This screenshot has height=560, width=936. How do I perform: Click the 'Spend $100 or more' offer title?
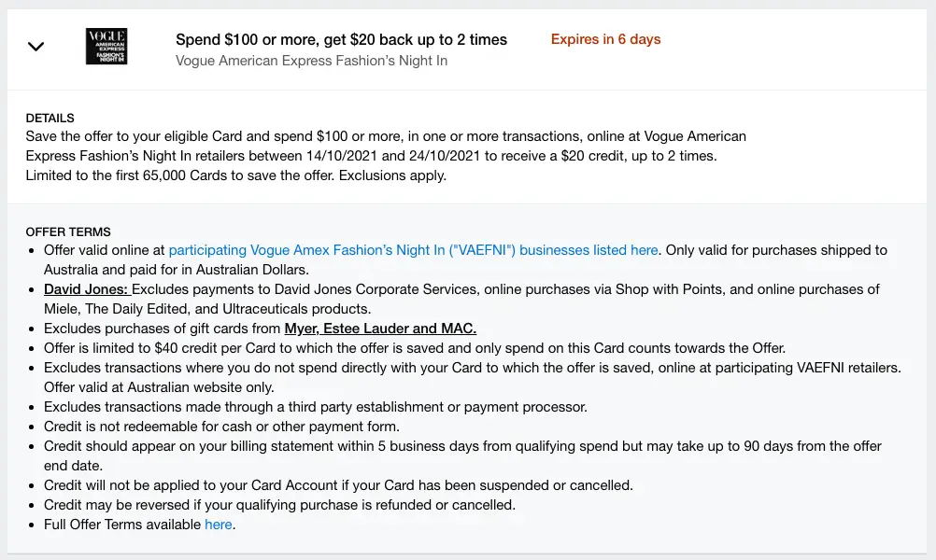coord(341,39)
